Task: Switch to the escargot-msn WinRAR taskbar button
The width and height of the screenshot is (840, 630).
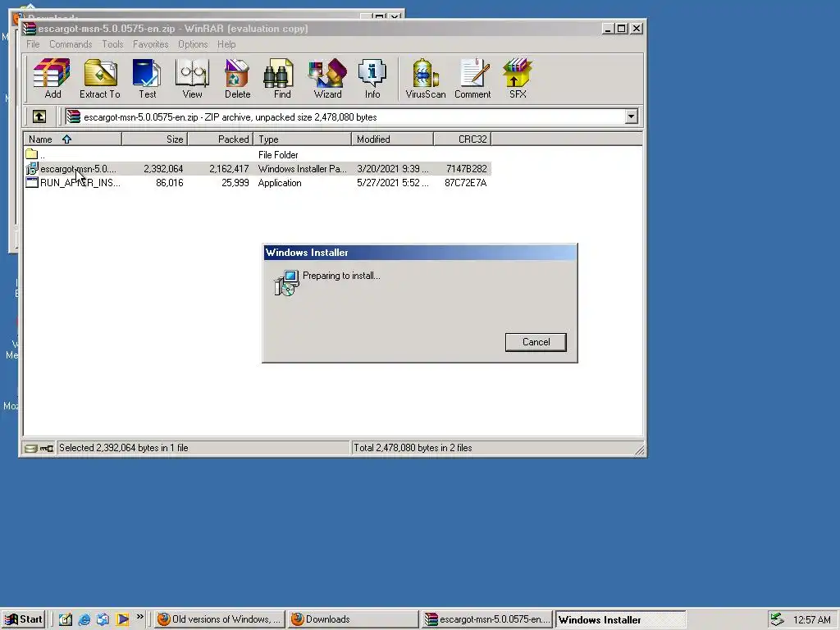Action: coord(487,619)
